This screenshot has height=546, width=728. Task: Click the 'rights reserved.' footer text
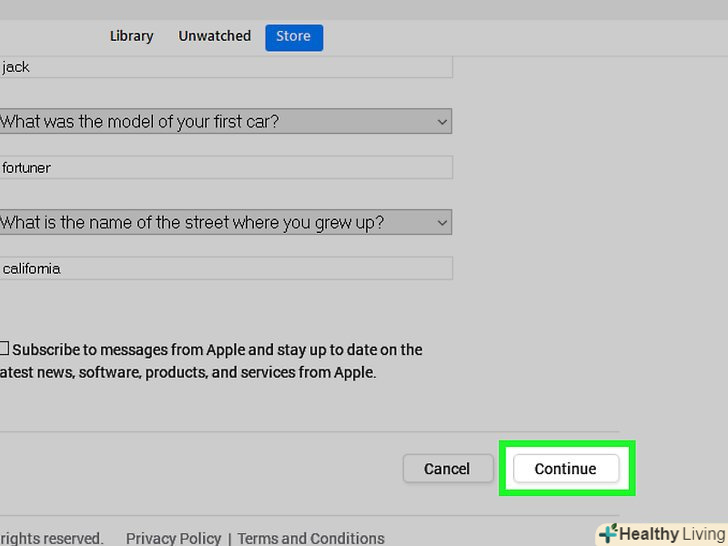click(50, 538)
